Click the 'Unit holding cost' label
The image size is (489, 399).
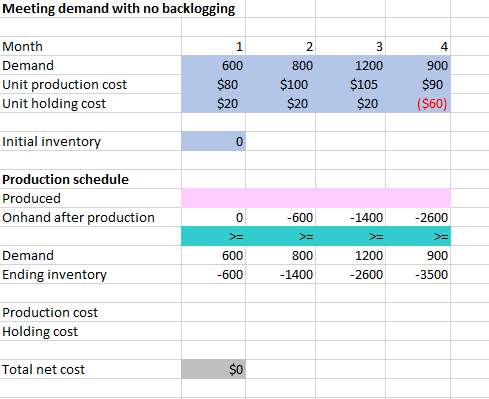[54, 104]
